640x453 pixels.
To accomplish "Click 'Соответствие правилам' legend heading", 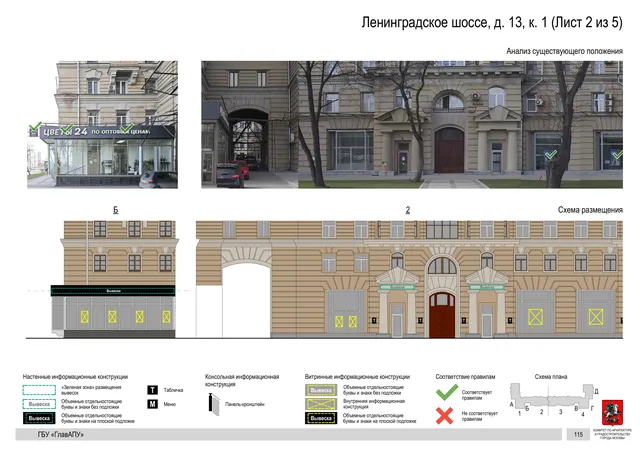I will [x=465, y=377].
